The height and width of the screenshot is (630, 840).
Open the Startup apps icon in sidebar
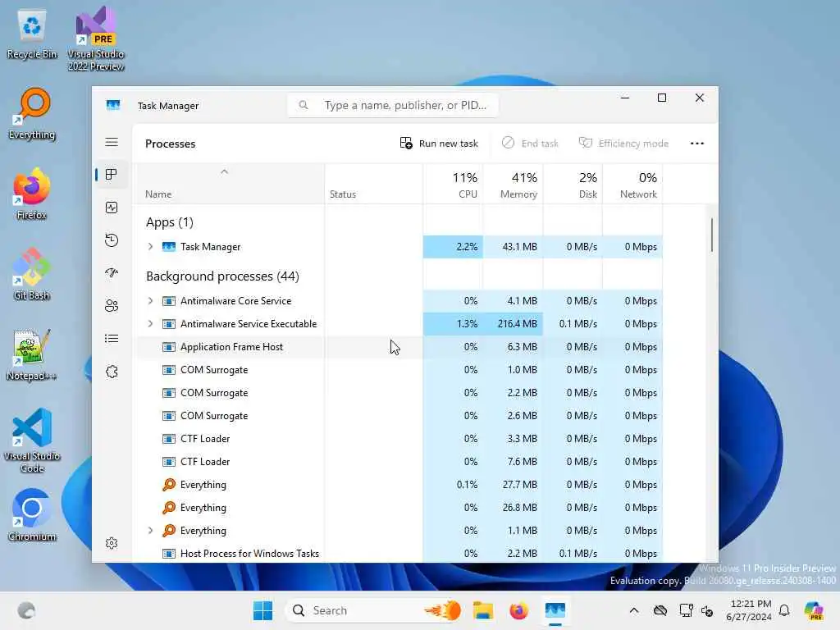coord(112,273)
